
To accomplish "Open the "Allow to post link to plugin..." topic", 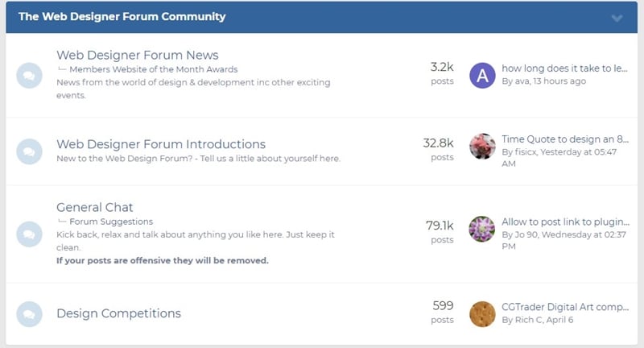I will (564, 222).
